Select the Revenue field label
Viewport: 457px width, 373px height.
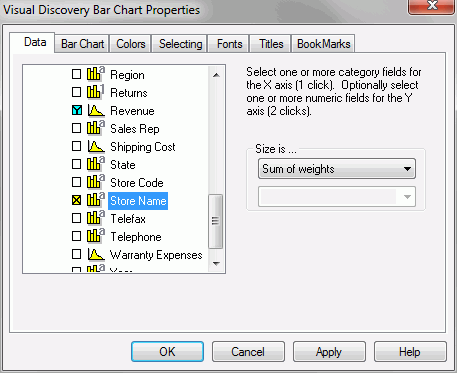132,110
